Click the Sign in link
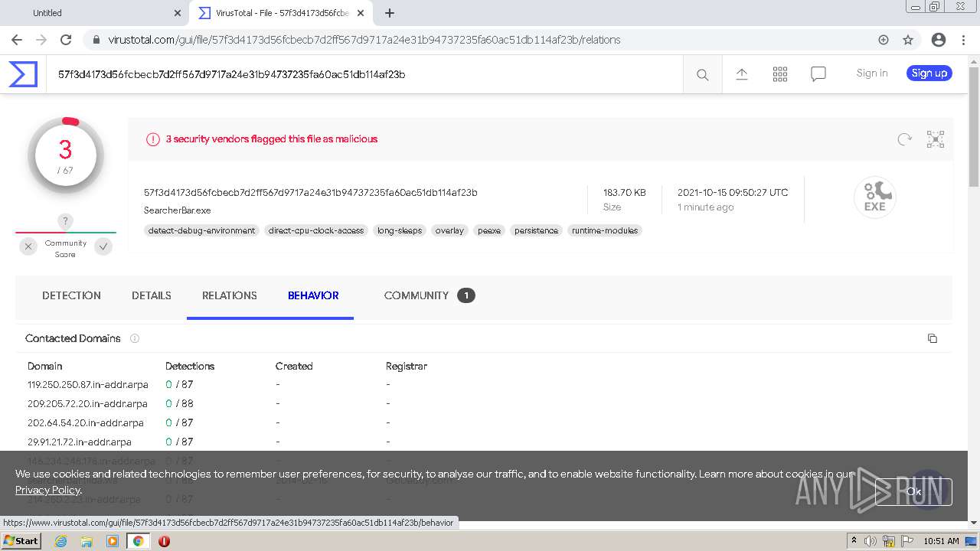 [872, 73]
